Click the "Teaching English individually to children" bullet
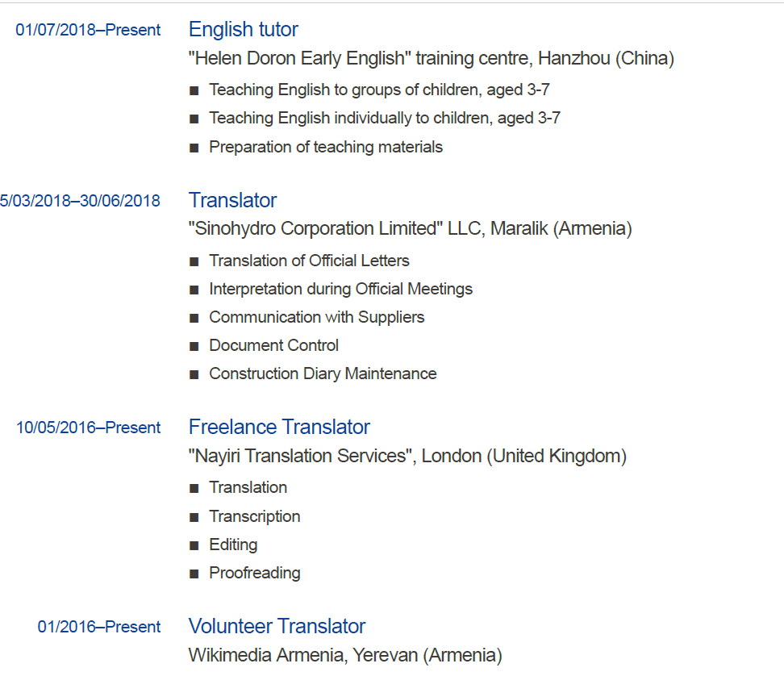Screen dimensions: 784x676 [x=384, y=118]
